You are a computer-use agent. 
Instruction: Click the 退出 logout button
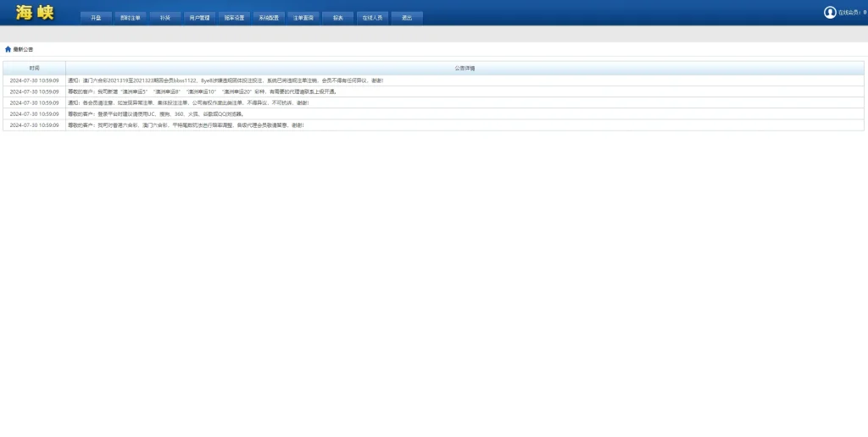point(407,18)
